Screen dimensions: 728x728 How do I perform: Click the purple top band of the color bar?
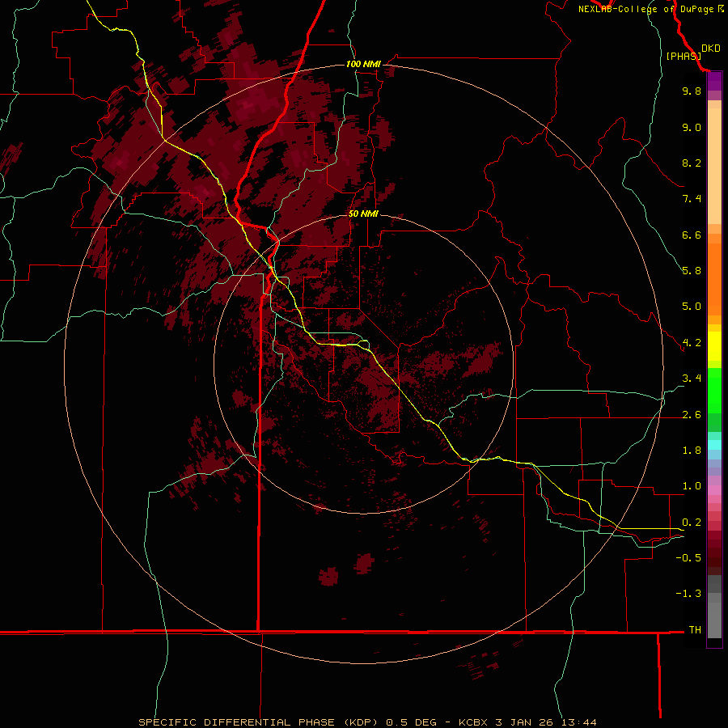(x=714, y=81)
